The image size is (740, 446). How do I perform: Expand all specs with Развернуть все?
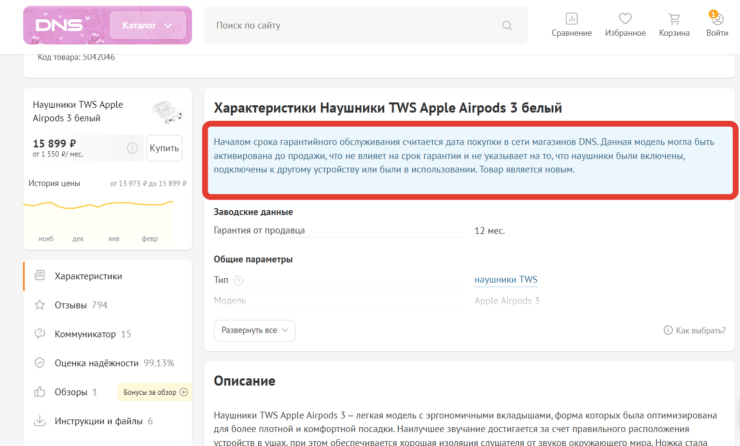(x=254, y=330)
